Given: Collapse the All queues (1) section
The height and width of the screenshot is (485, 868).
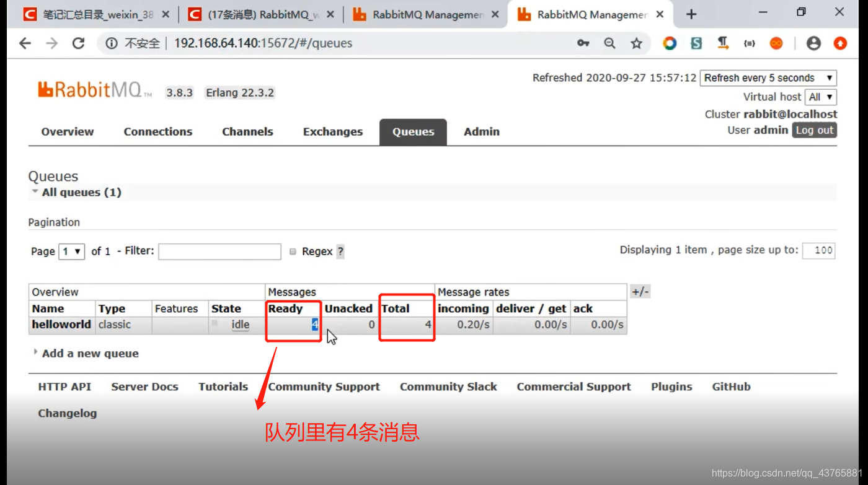Looking at the screenshot, I should [81, 193].
